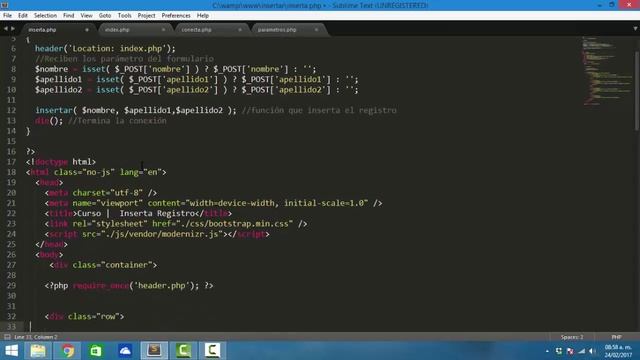Screen dimensions: 640x360
Task: Open the Edit menu
Action: point(22,16)
